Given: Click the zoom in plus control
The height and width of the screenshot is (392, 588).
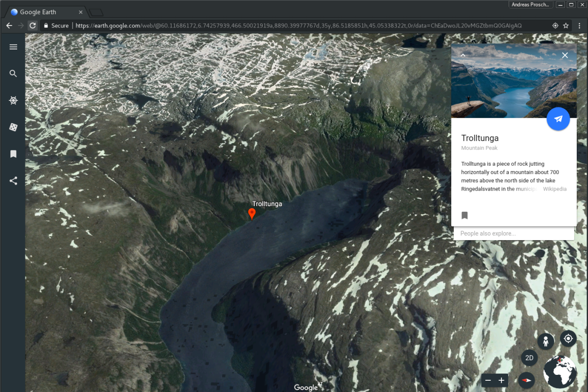Looking at the screenshot, I should point(501,380).
